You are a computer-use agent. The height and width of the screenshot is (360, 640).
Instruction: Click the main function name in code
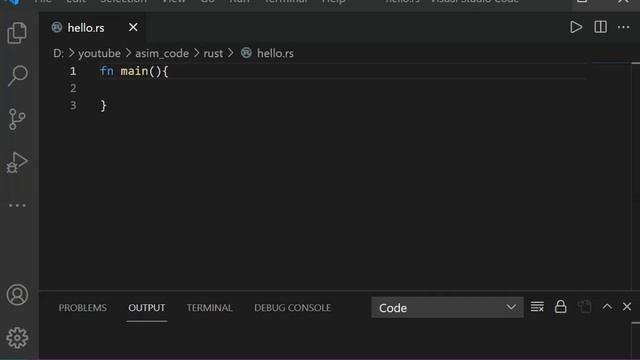(x=134, y=71)
